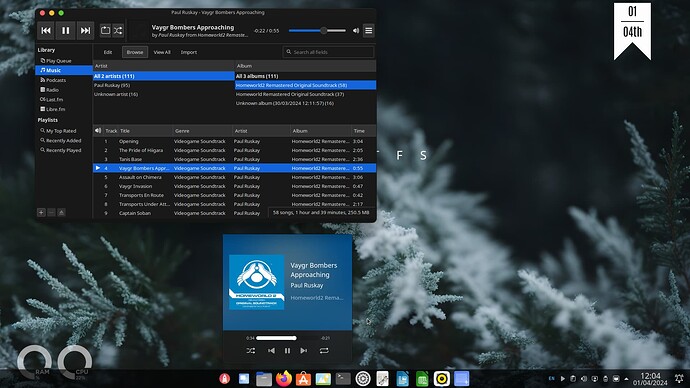Screen dimensions: 690x388
Task: Open Firefox from the dock
Action: [x=284, y=379]
